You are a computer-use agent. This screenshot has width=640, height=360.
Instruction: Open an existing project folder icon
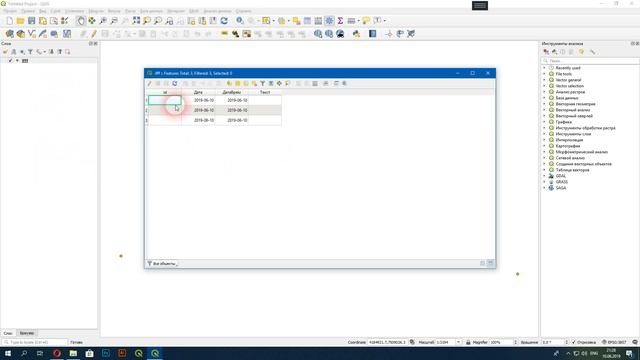click(x=20, y=21)
